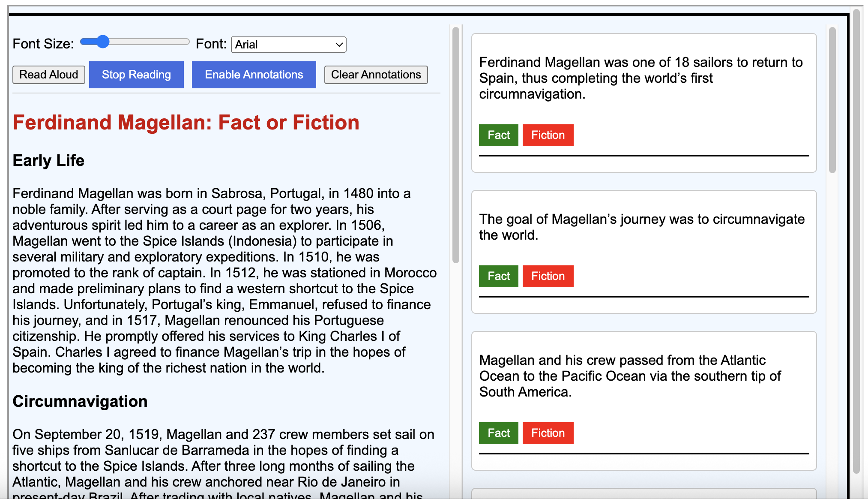Choose Fiction for the circumnavigate goal statement
Screen dimensions: 868x499
(x=548, y=276)
